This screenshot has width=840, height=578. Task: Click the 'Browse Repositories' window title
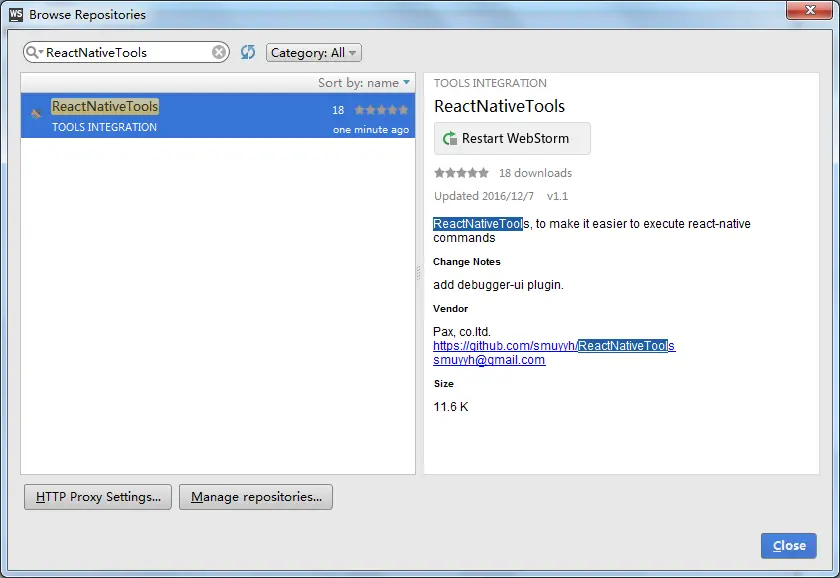[x=87, y=14]
